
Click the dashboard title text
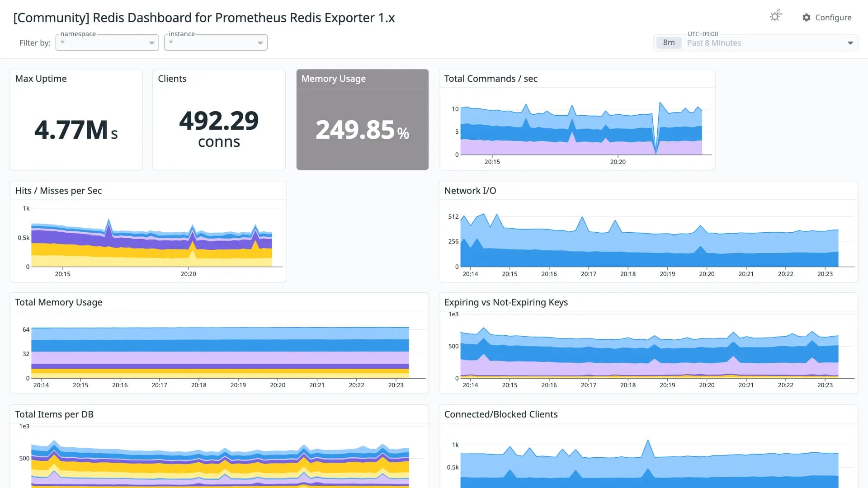204,18
